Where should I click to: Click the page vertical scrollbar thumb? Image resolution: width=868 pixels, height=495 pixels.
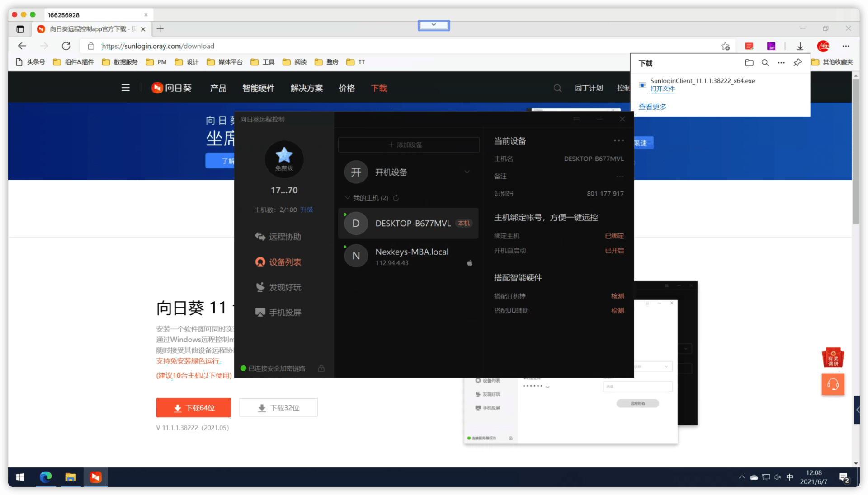point(856,151)
